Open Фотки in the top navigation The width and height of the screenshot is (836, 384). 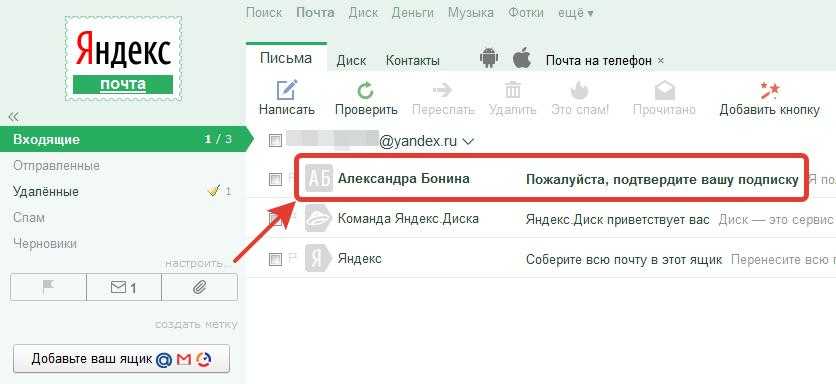coord(526,13)
